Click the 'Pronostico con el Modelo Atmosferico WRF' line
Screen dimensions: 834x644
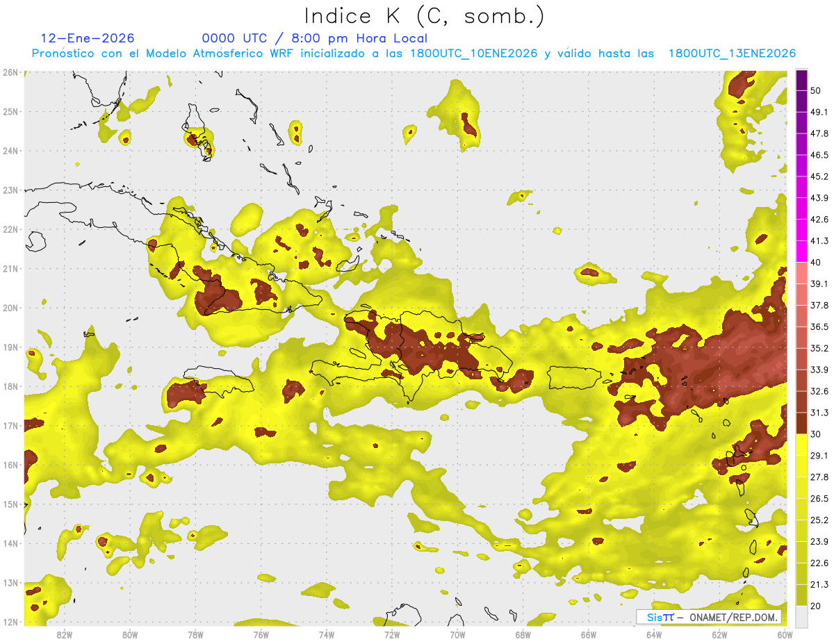[x=414, y=53]
